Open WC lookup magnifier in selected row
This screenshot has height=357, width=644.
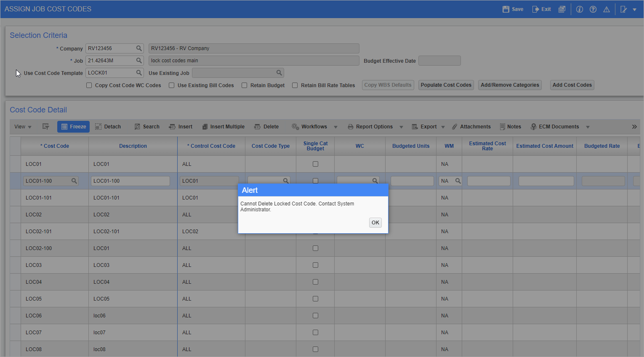[375, 181]
